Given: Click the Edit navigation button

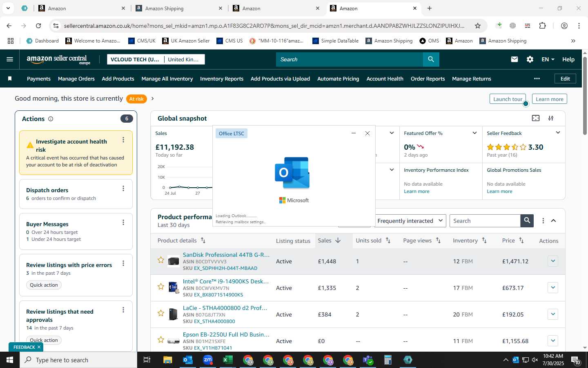Looking at the screenshot, I should (565, 79).
